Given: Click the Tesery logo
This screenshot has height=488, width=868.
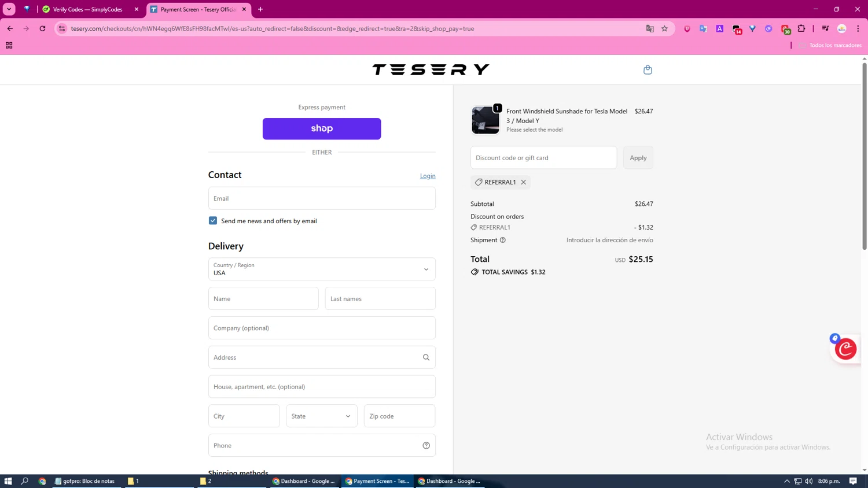Looking at the screenshot, I should click(431, 70).
